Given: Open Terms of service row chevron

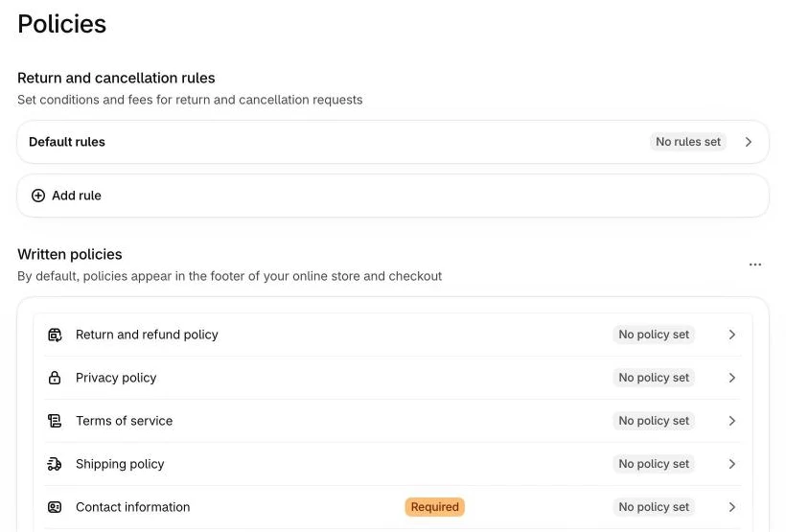Looking at the screenshot, I should click(x=732, y=421).
